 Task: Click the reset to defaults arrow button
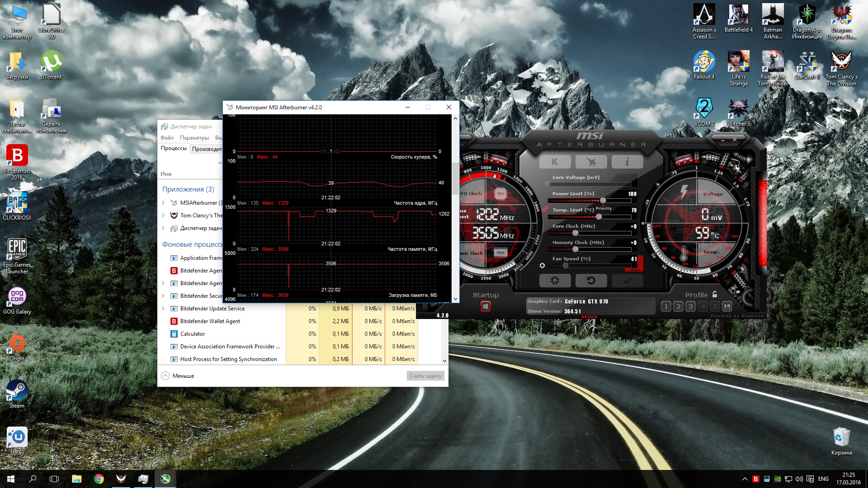[x=591, y=281]
